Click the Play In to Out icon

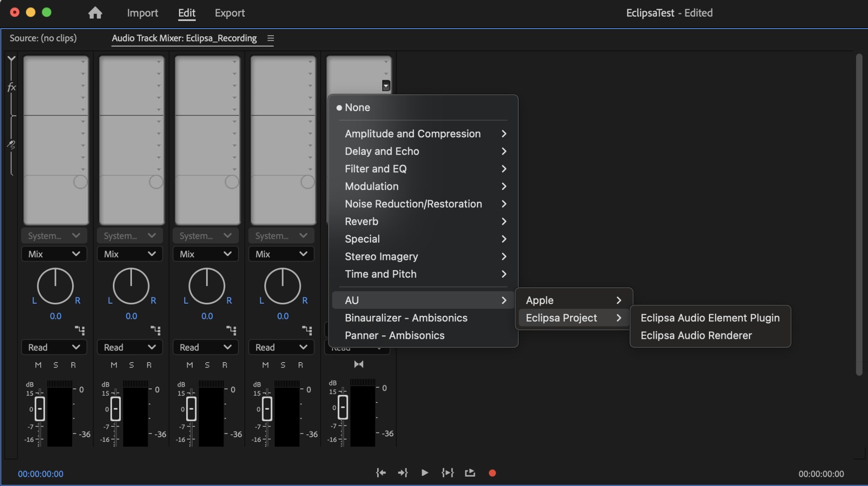[x=447, y=472]
